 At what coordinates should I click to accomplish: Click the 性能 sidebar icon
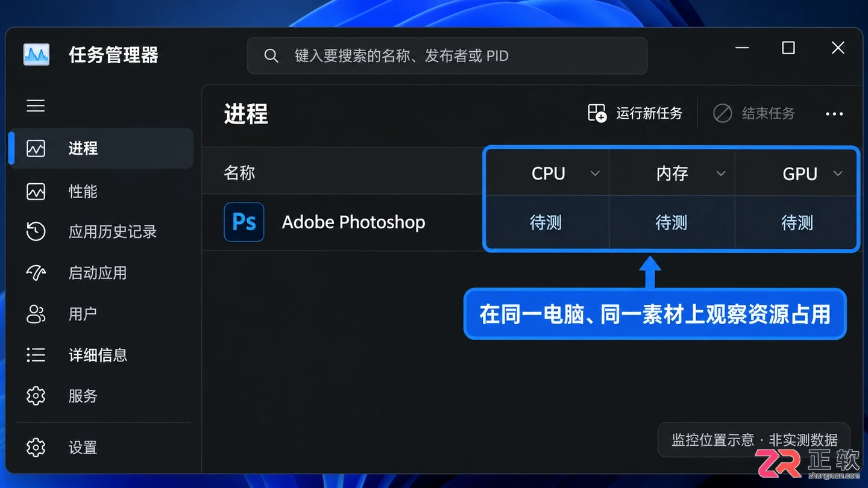point(36,192)
